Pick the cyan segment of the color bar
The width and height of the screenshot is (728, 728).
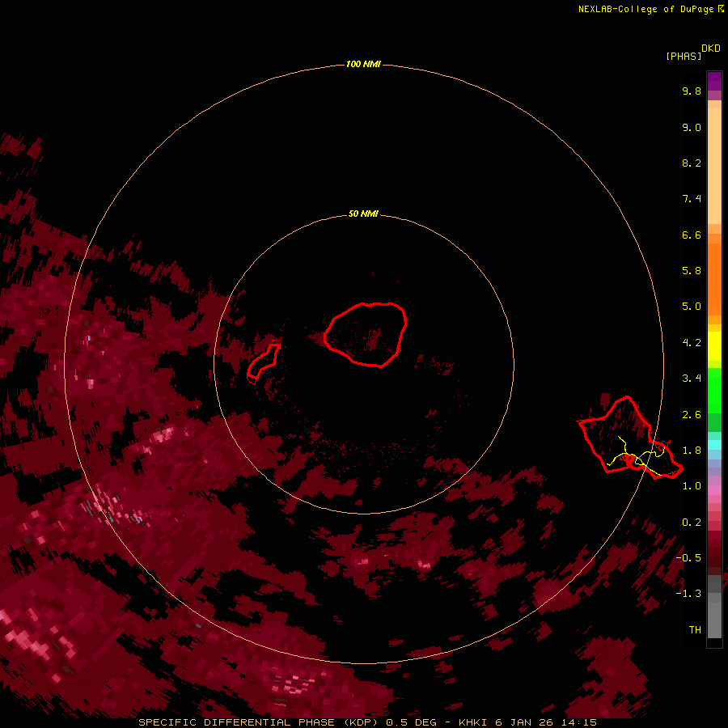tap(714, 445)
